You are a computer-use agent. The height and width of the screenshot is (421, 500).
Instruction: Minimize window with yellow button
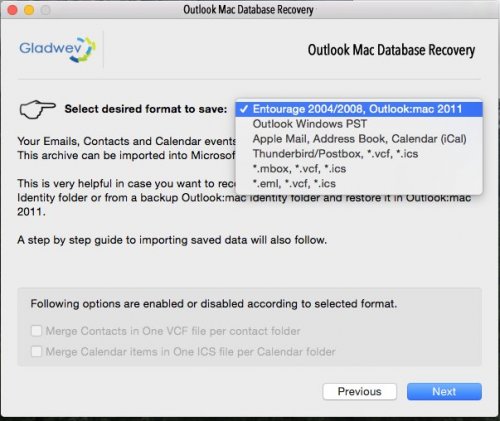pos(29,10)
